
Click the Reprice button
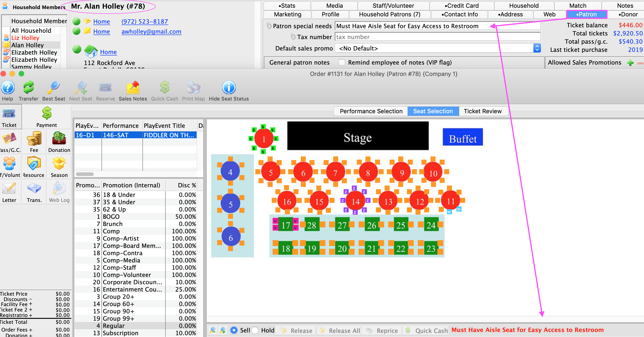pos(383,330)
